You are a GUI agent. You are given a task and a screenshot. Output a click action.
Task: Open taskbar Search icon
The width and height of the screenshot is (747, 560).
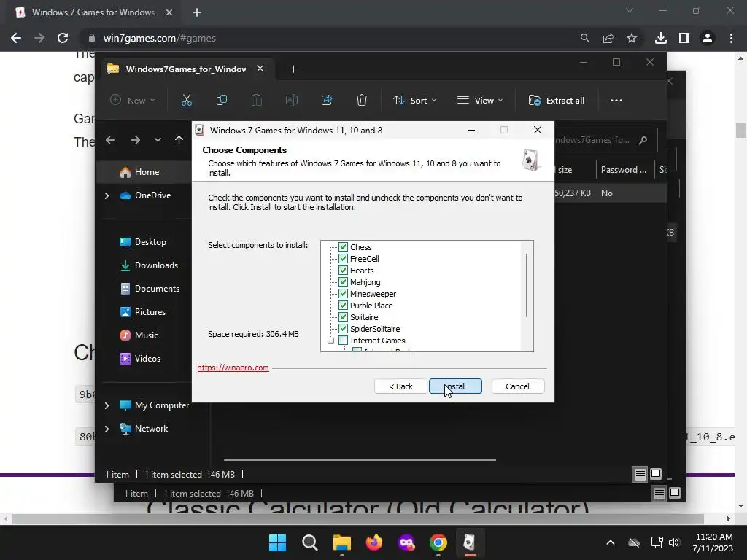click(309, 542)
